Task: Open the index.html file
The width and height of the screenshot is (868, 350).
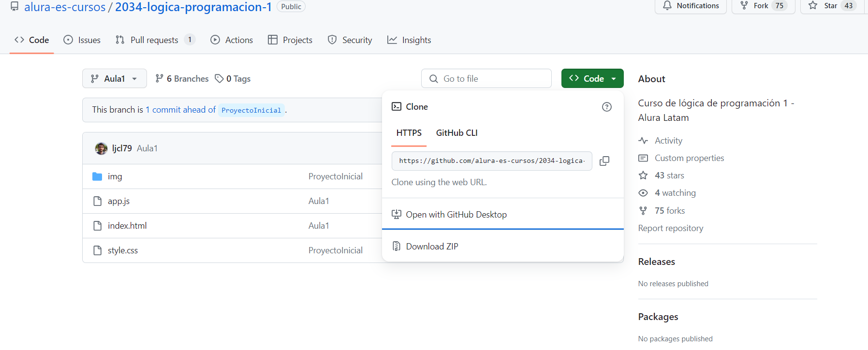Action: pos(127,226)
